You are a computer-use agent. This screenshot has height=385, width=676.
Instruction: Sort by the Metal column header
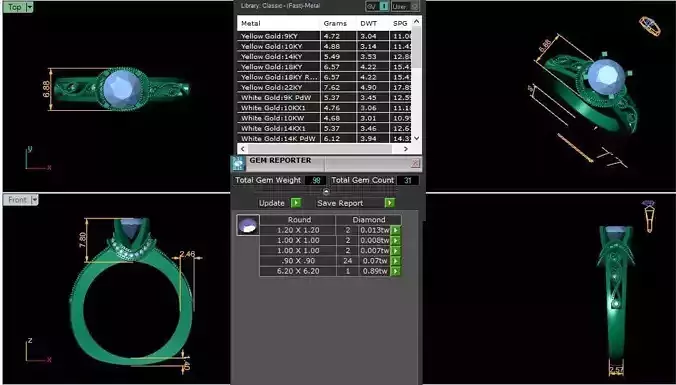[279, 23]
